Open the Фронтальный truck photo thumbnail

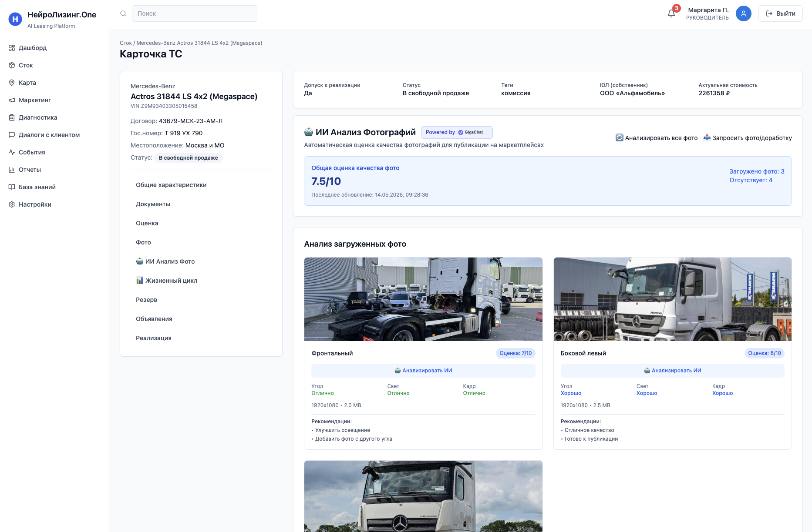(423, 299)
